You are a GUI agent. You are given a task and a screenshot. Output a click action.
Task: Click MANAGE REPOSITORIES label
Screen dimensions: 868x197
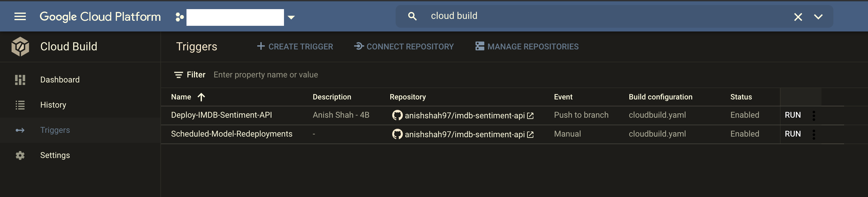pyautogui.click(x=533, y=47)
